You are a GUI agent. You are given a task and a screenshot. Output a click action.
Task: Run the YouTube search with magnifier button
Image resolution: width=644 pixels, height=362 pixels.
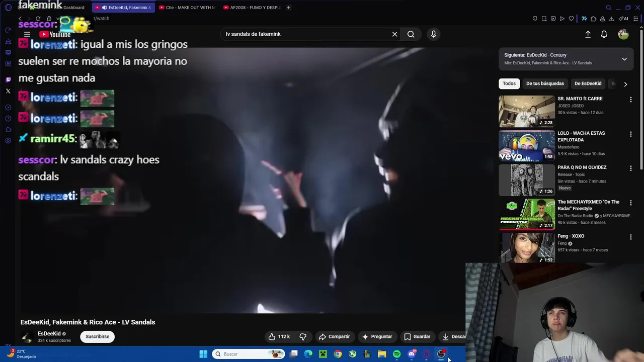(411, 34)
